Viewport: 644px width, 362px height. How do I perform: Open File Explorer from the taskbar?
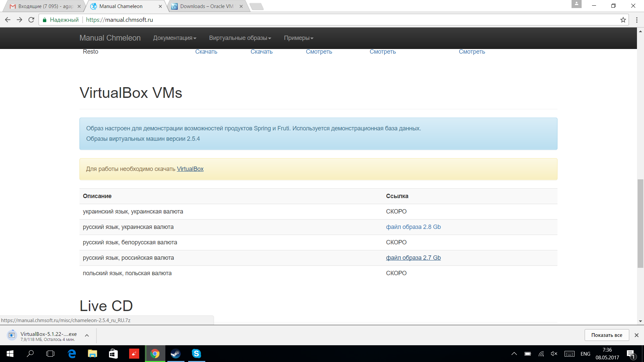coord(92,354)
